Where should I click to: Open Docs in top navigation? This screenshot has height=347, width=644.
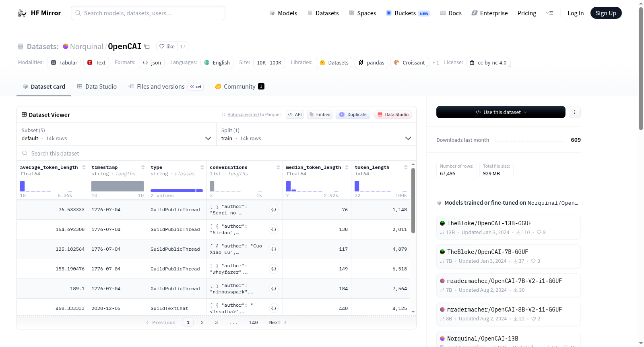450,13
